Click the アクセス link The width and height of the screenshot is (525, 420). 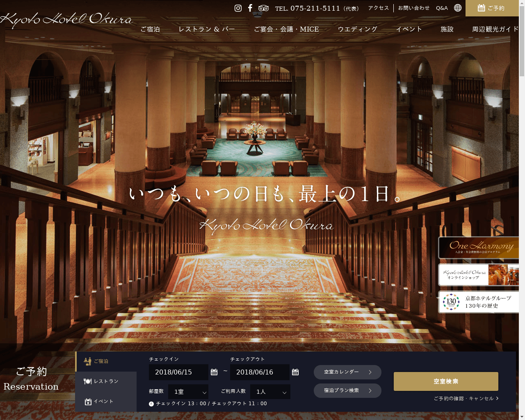(378, 8)
